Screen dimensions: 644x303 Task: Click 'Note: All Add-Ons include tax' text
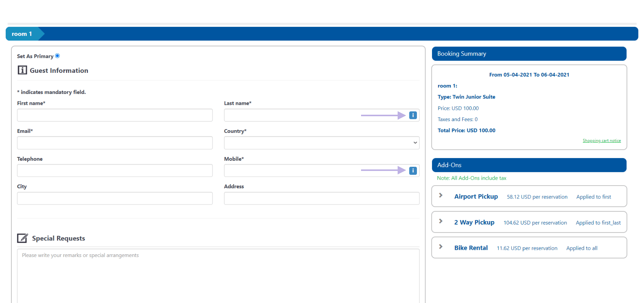pyautogui.click(x=472, y=178)
